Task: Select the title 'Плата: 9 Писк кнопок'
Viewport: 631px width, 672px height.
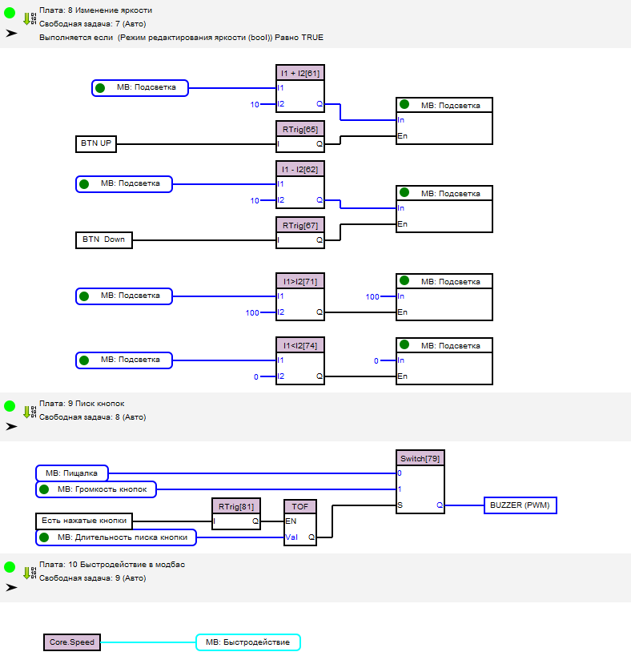Action: [x=82, y=404]
